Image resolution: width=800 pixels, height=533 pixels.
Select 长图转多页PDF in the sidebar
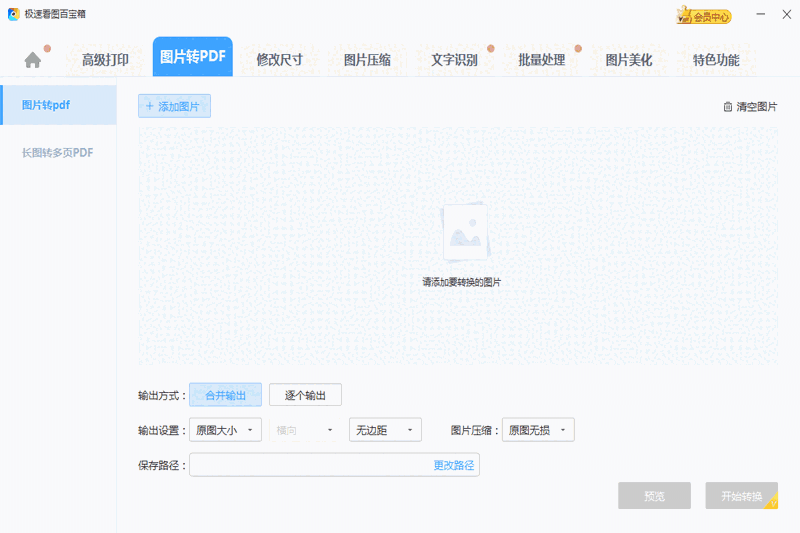click(x=59, y=153)
